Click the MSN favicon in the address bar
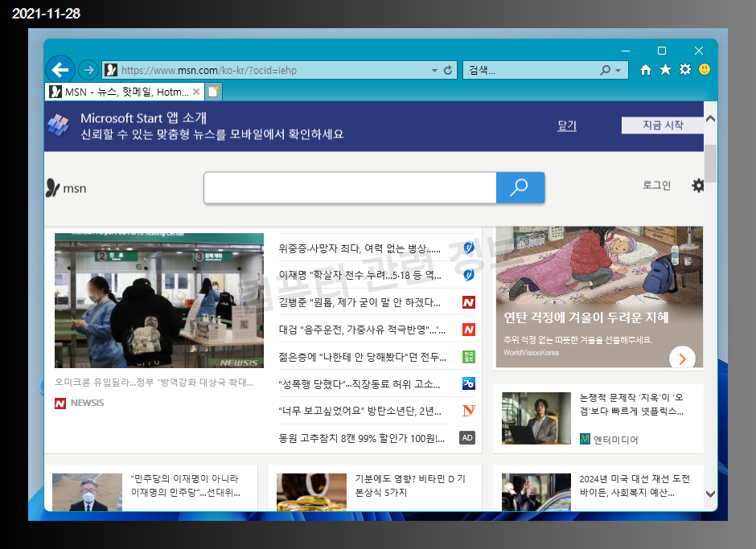The width and height of the screenshot is (756, 549). [x=111, y=71]
